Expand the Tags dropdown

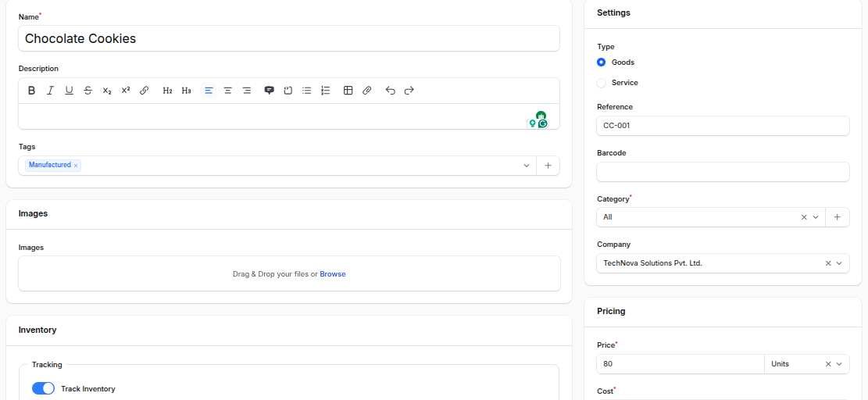coord(527,166)
